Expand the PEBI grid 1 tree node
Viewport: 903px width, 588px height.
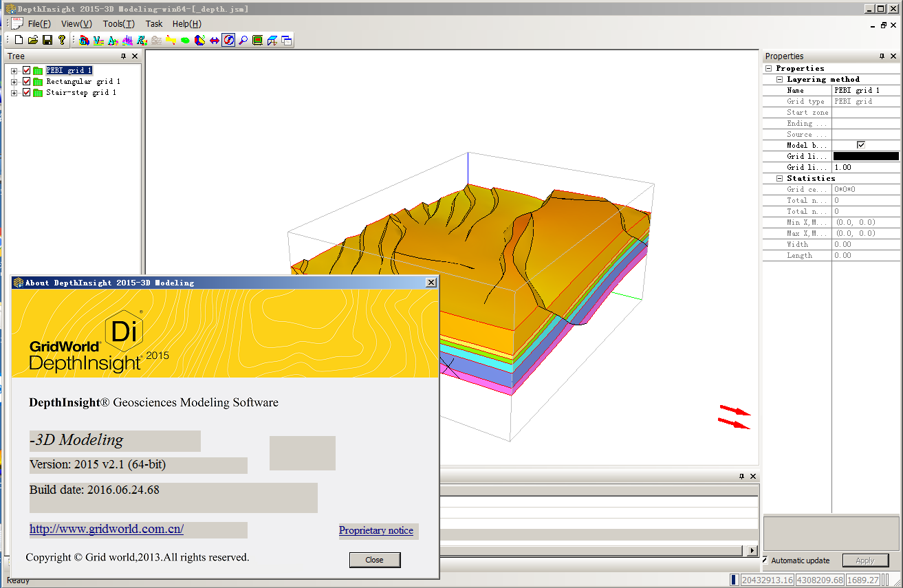click(x=14, y=71)
